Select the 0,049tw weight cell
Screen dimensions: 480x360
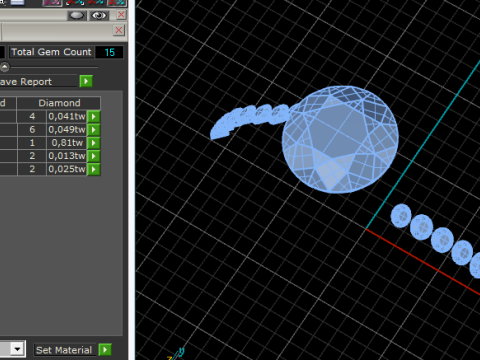click(67, 129)
